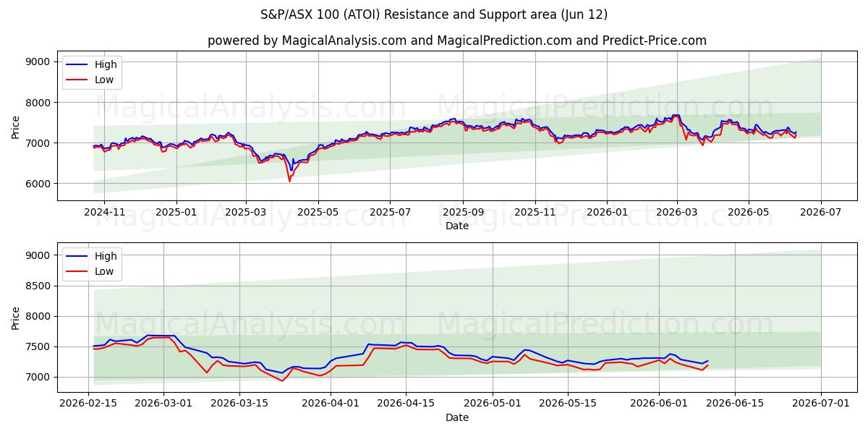
Task: Click the 2026-06-15 tick label
Action: [x=734, y=404]
